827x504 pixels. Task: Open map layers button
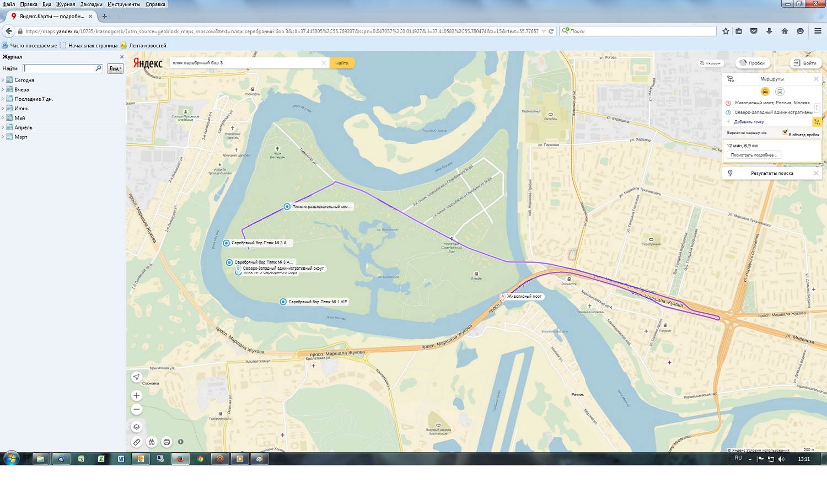coord(137,427)
